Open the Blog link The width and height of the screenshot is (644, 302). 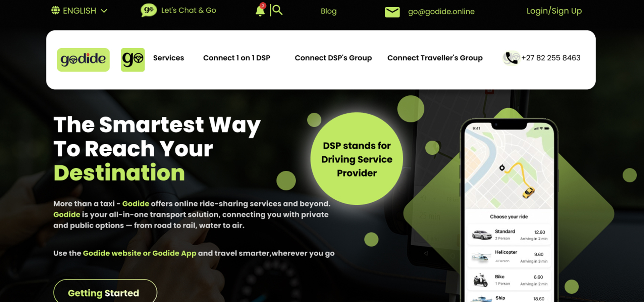point(328,11)
